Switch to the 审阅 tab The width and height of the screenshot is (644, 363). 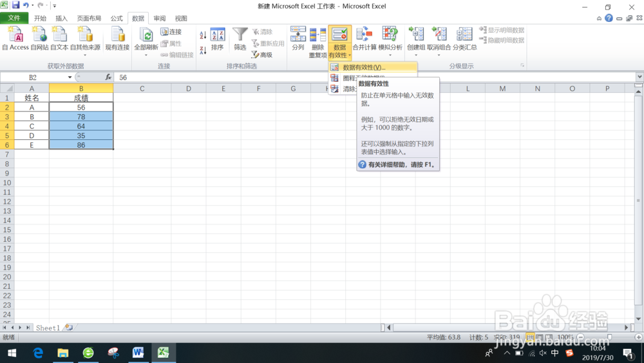click(x=159, y=18)
